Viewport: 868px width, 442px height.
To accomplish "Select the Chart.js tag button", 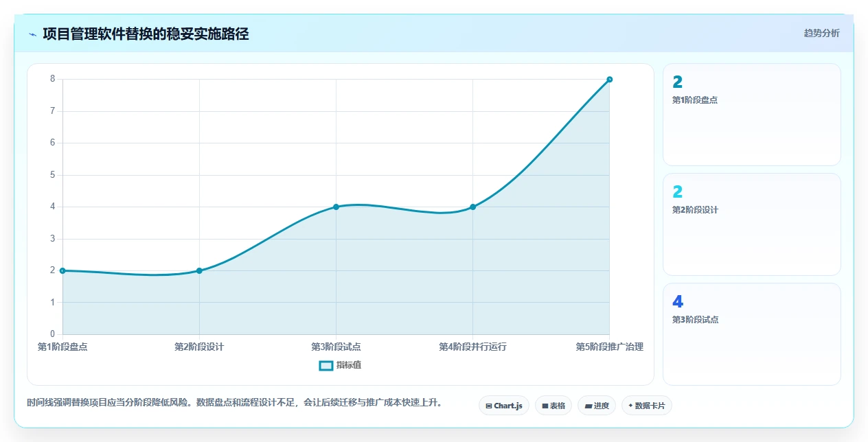I will [504, 406].
